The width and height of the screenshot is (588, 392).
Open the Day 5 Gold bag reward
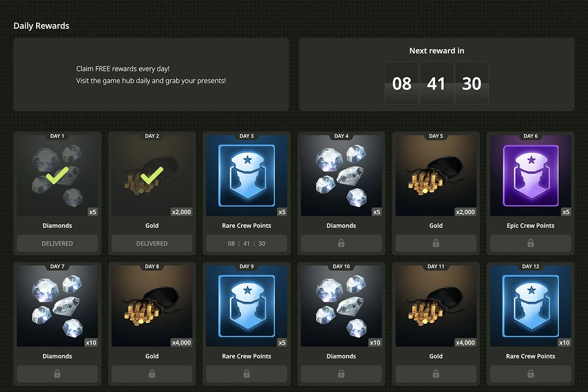click(436, 175)
